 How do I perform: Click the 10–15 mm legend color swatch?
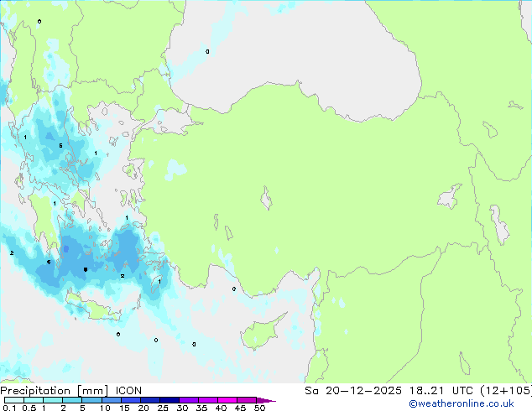click(111, 400)
